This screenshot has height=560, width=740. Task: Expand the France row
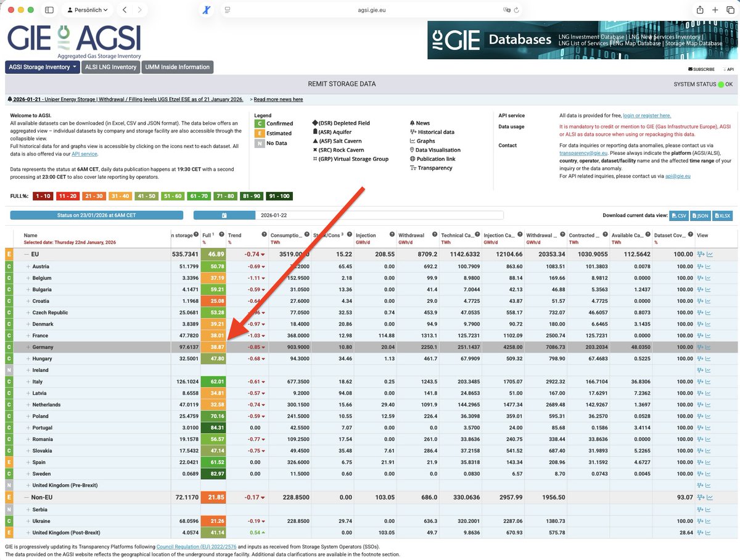pos(28,336)
